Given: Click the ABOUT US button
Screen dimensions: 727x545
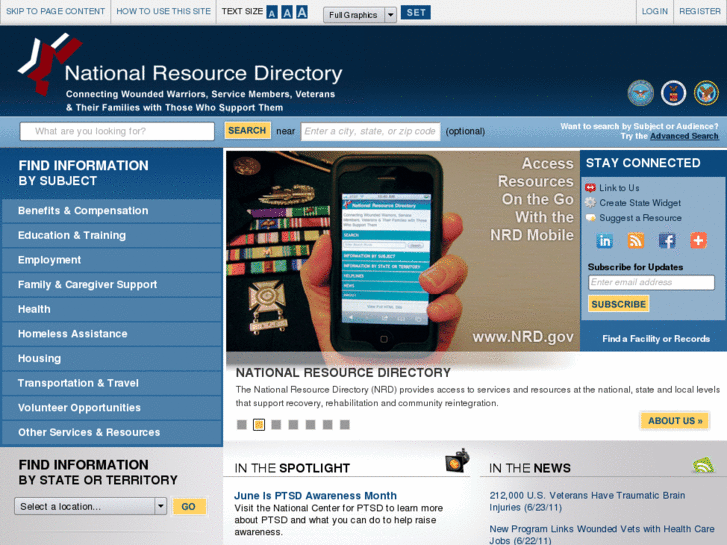Looking at the screenshot, I should [x=675, y=421].
